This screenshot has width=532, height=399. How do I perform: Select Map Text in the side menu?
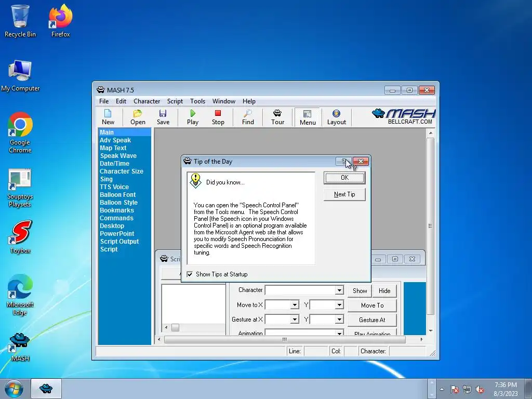[x=113, y=148]
